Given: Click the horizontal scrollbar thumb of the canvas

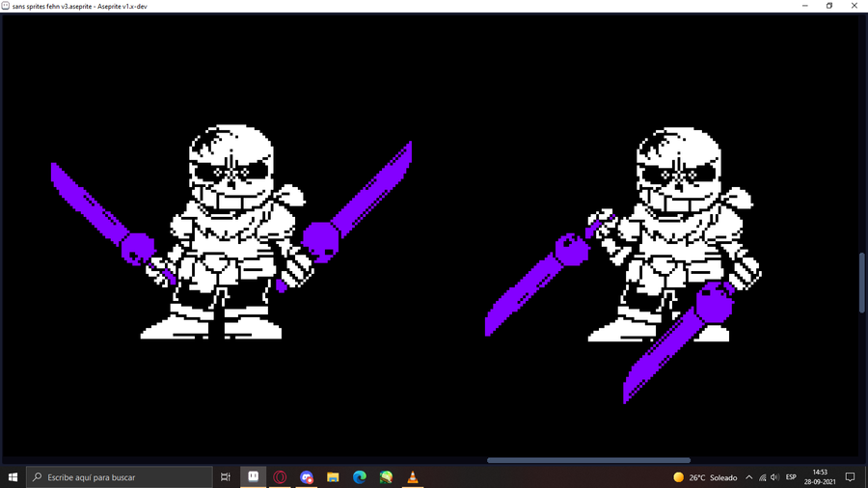Looking at the screenshot, I should [588, 460].
